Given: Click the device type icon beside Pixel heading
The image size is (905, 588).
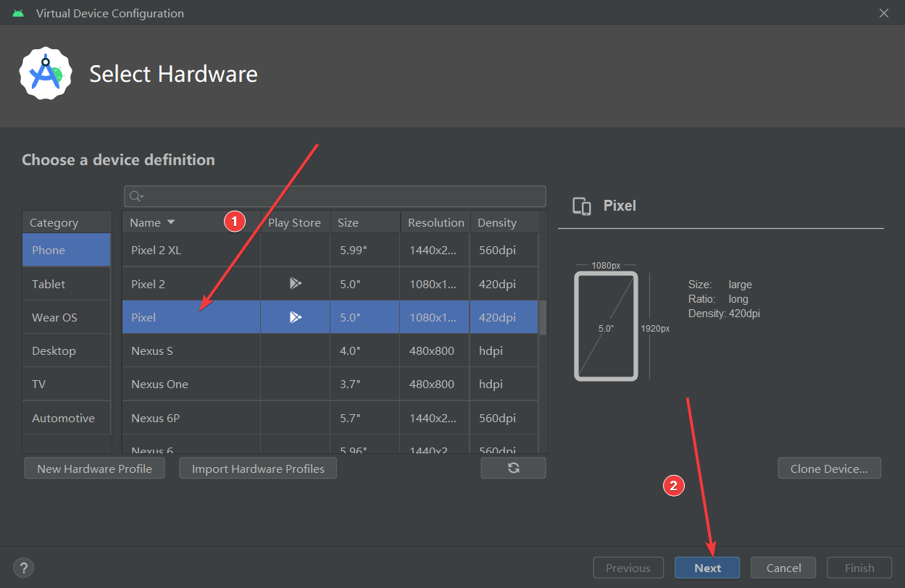Looking at the screenshot, I should click(x=582, y=206).
